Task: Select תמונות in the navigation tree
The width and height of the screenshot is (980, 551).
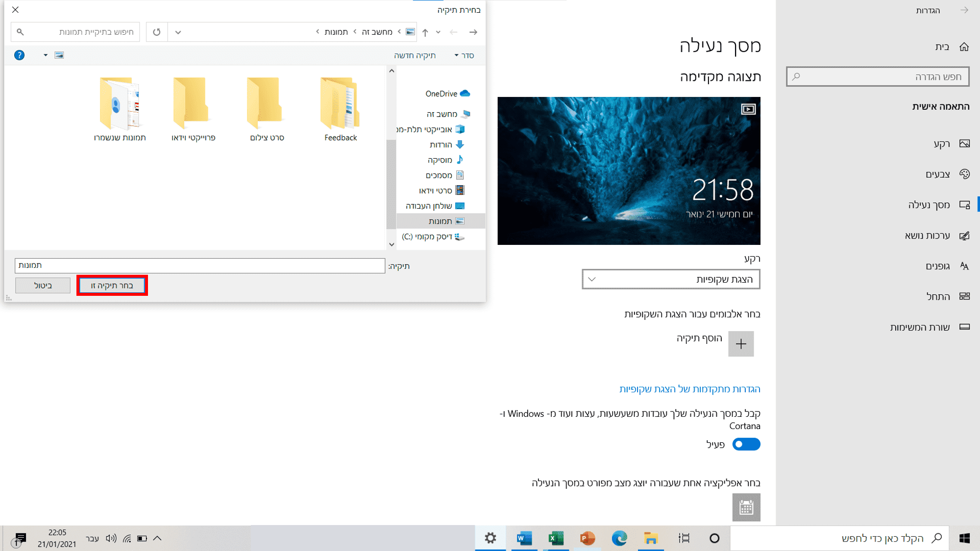Action: click(x=441, y=221)
